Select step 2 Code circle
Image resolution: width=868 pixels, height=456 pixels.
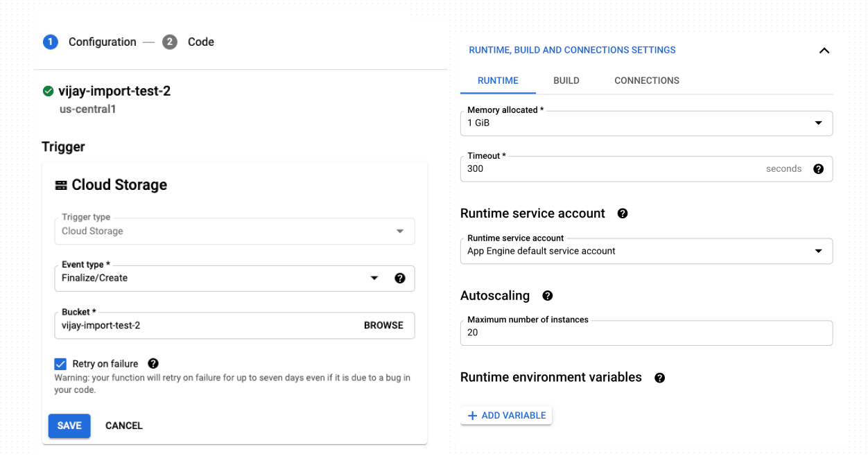click(170, 42)
